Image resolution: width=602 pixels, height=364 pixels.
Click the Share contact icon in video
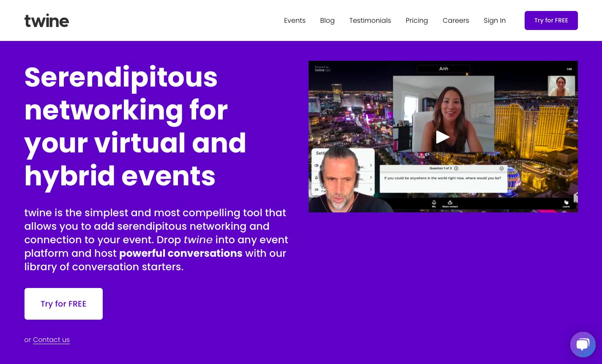(450, 204)
